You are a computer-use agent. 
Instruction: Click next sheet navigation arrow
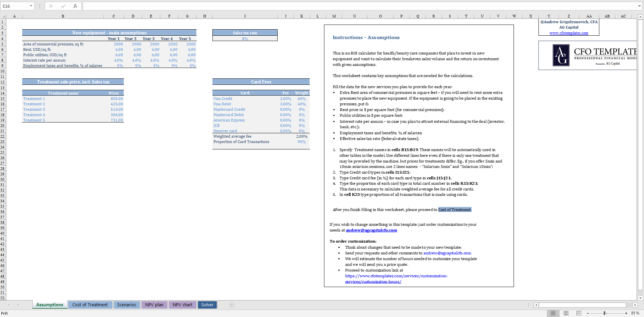18,305
